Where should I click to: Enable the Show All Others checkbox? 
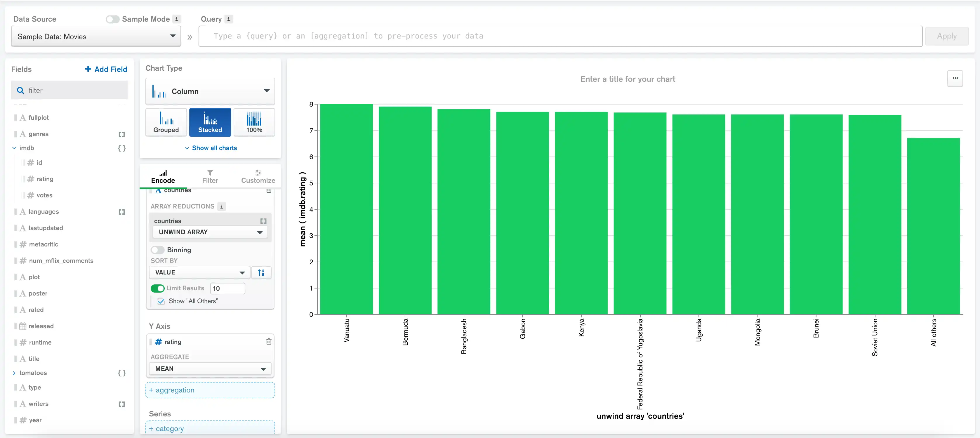point(161,300)
